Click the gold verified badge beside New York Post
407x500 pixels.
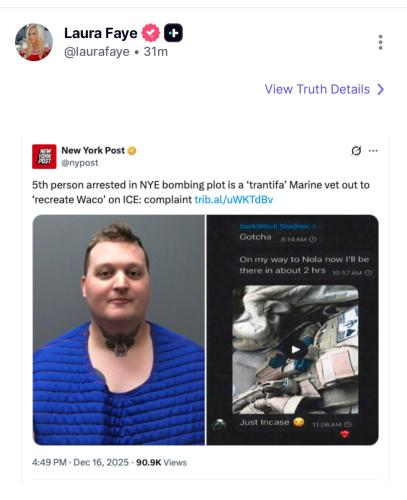point(132,151)
